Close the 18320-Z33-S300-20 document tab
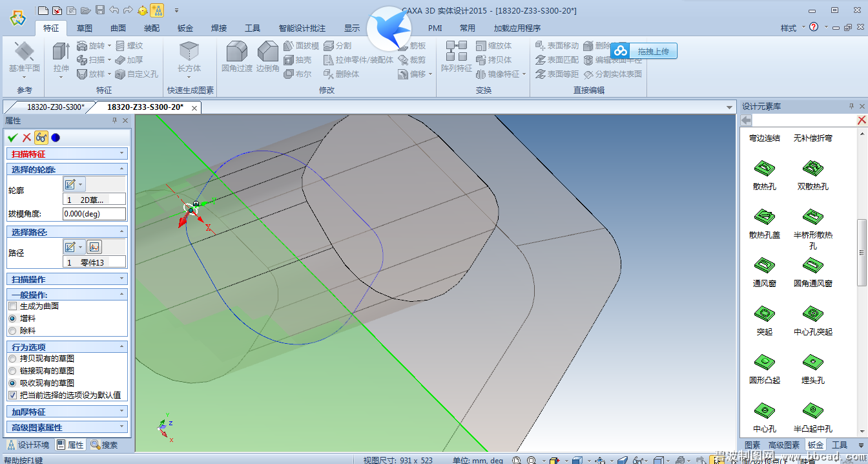 pos(194,108)
